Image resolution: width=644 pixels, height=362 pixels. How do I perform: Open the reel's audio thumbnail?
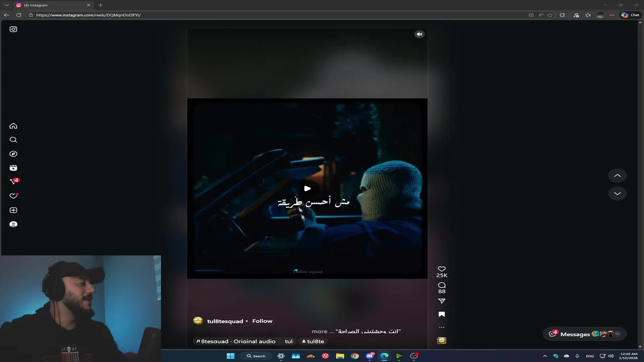442,340
